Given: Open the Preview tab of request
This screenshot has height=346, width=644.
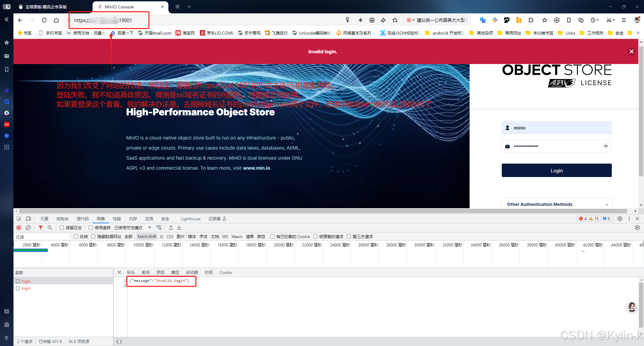Looking at the screenshot, I should pyautogui.click(x=160, y=272).
